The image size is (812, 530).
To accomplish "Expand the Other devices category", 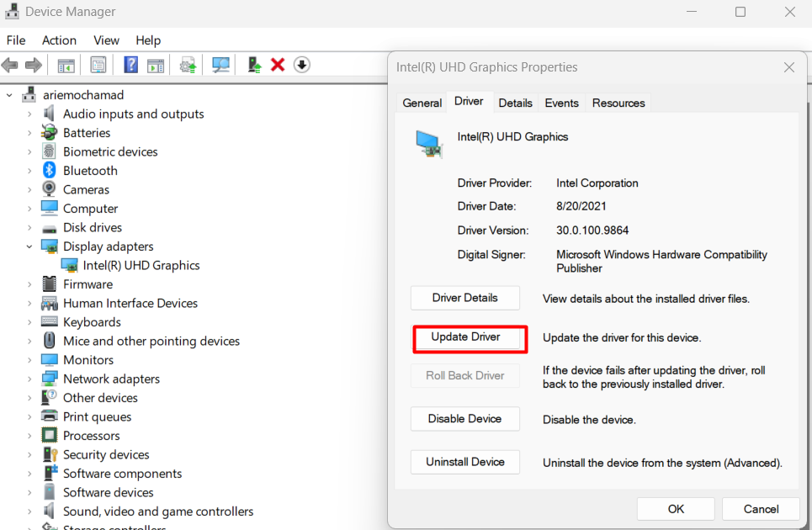I will [x=29, y=398].
